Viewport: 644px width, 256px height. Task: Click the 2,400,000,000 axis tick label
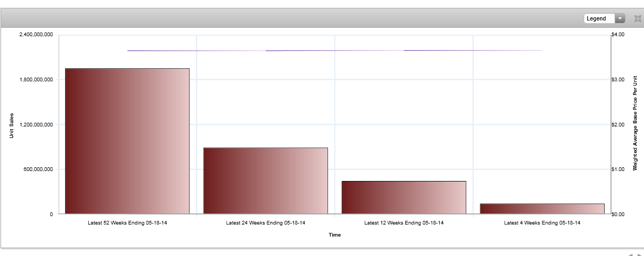coord(36,35)
